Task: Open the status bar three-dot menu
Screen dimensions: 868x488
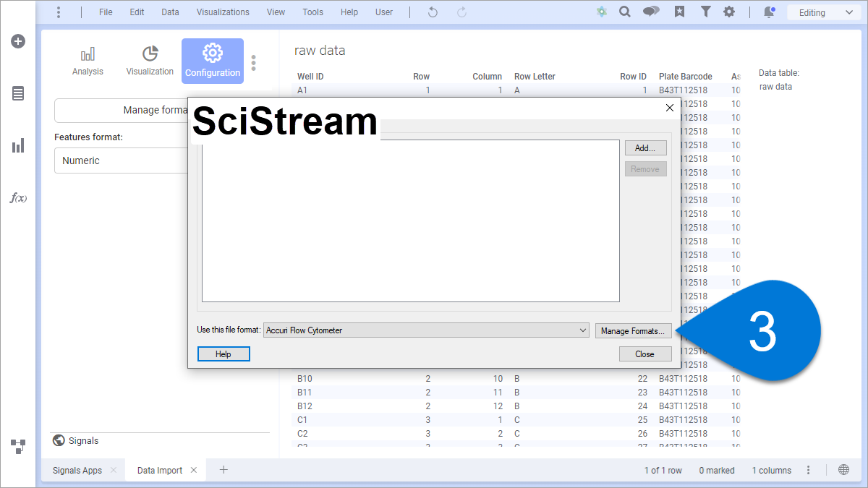Action: click(x=809, y=471)
